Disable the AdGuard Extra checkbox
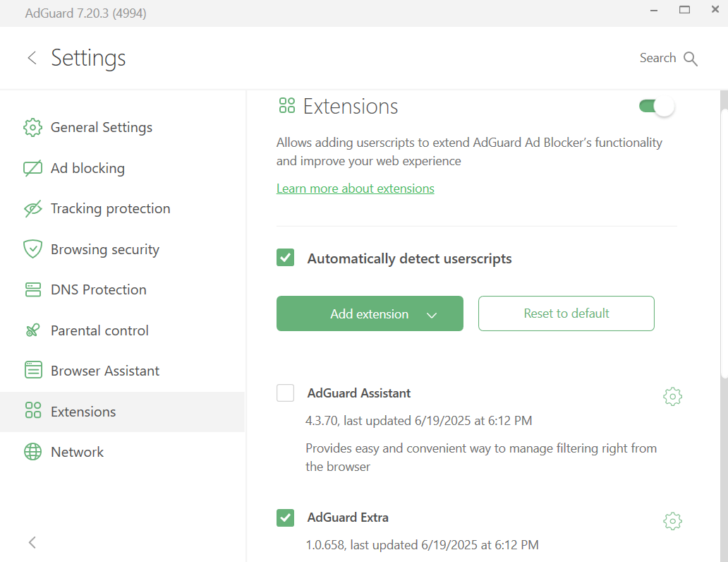 pos(285,518)
